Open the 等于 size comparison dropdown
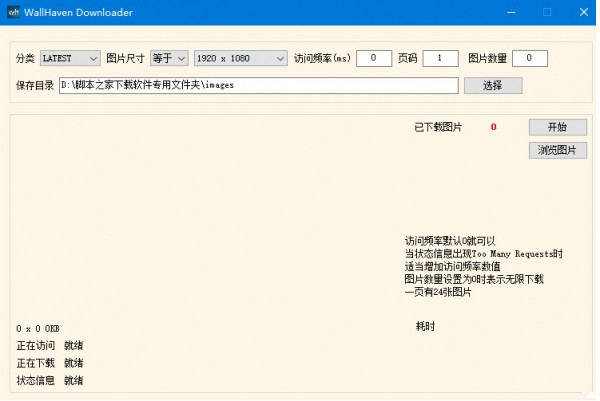This screenshot has width=600, height=401. point(169,58)
